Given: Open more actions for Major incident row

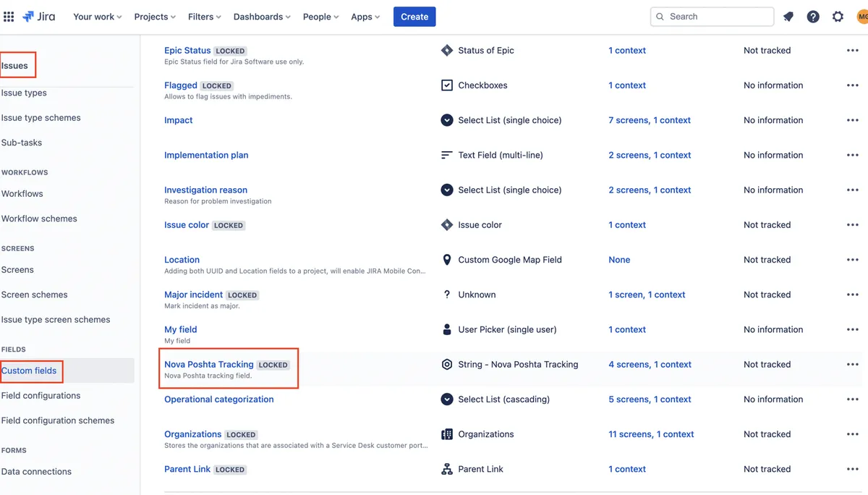Looking at the screenshot, I should [x=852, y=295].
